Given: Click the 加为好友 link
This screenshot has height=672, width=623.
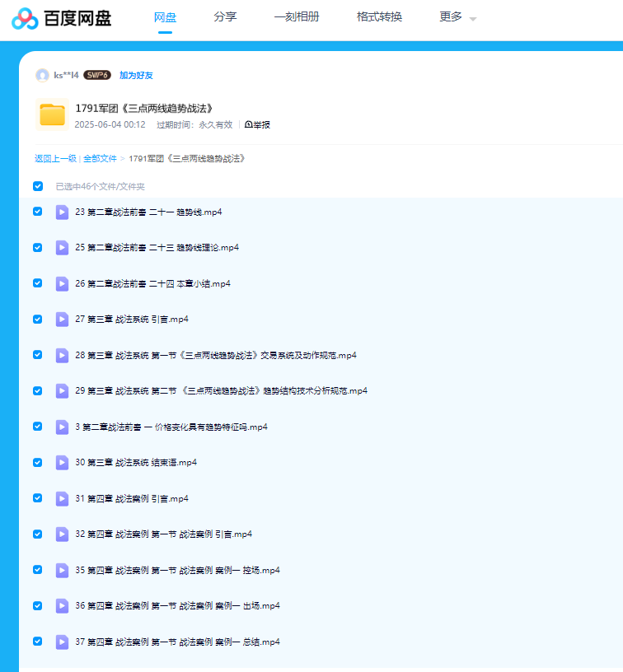Looking at the screenshot, I should [136, 75].
